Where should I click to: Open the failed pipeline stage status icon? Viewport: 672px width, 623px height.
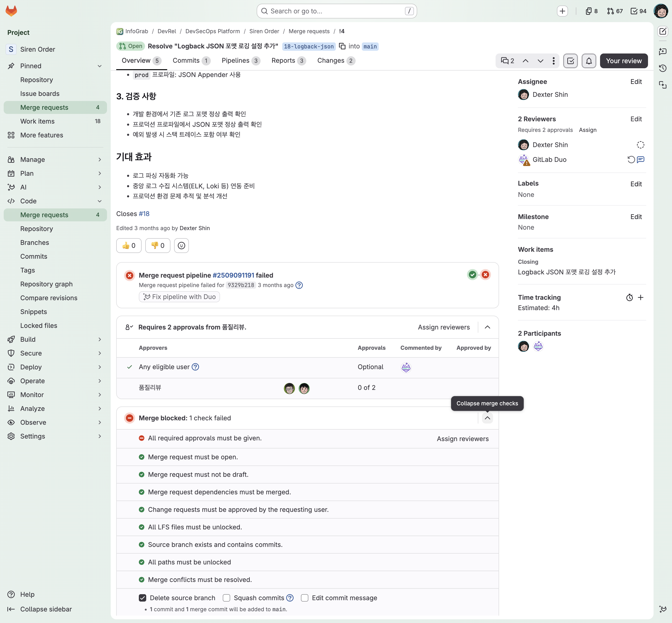pyautogui.click(x=485, y=275)
